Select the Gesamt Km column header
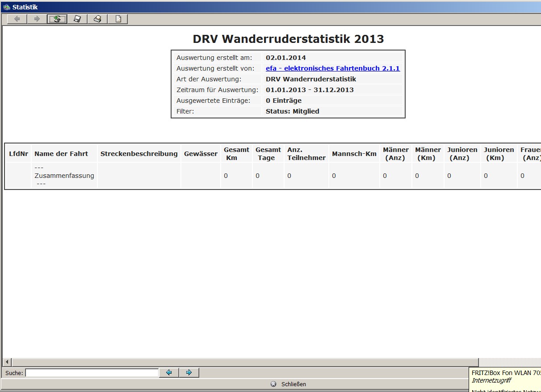Viewport: 541px width, 392px height. [236, 153]
